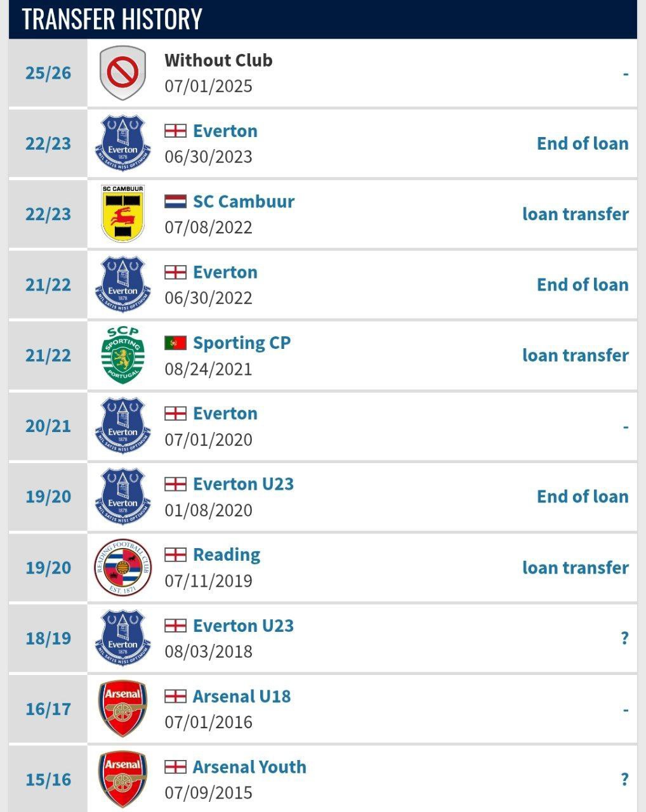Open the Sporting CP club link

tap(242, 343)
